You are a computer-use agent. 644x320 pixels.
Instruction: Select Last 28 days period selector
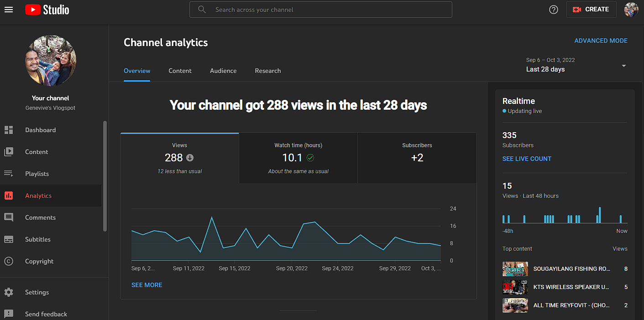click(x=576, y=65)
